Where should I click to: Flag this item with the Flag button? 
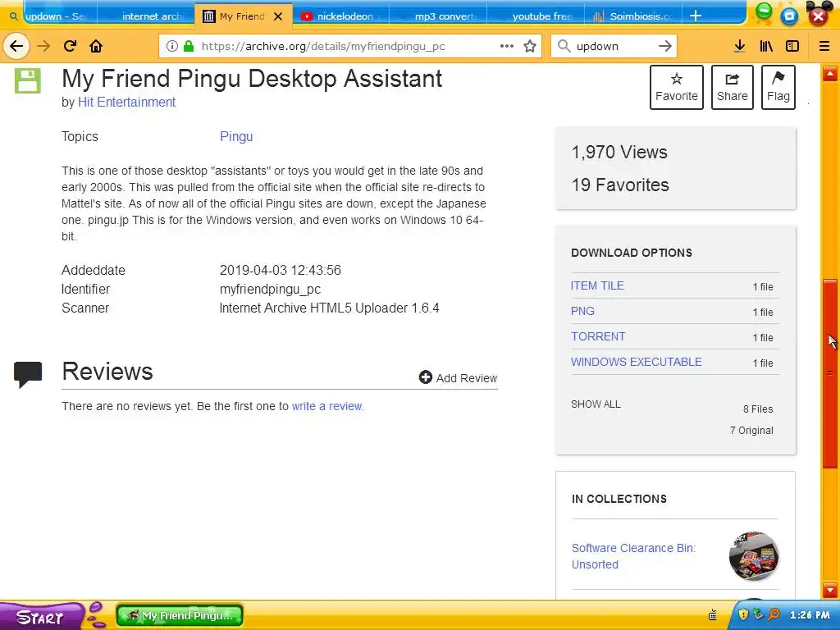(778, 87)
